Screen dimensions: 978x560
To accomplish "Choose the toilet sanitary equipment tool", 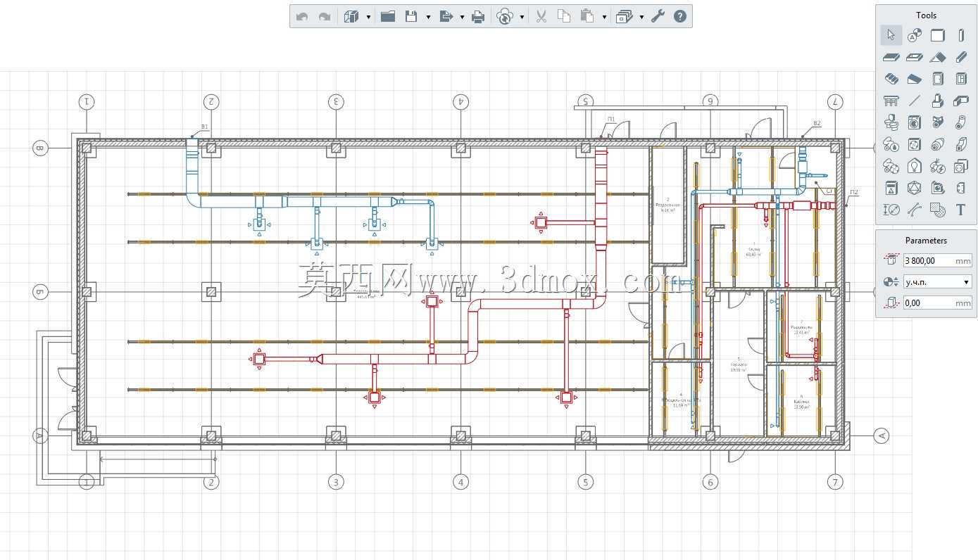I will [x=891, y=122].
